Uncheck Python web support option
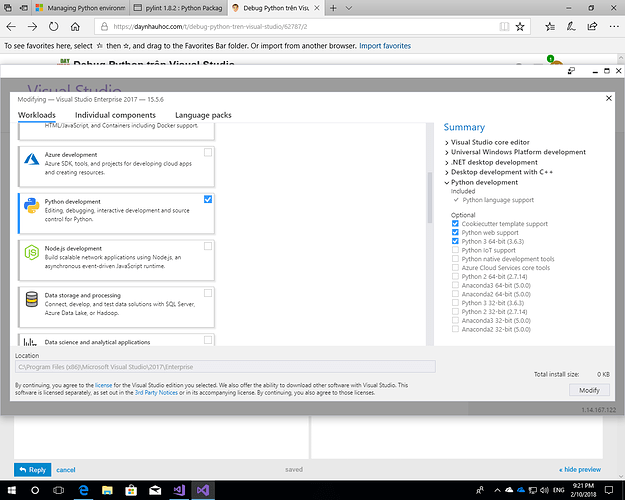This screenshot has height=500, width=625. (x=455, y=232)
